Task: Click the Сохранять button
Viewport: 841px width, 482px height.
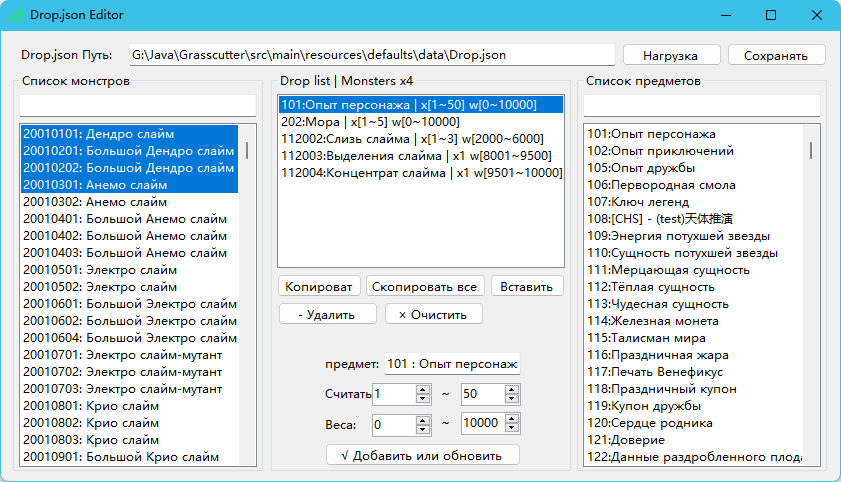Action: [x=776, y=55]
